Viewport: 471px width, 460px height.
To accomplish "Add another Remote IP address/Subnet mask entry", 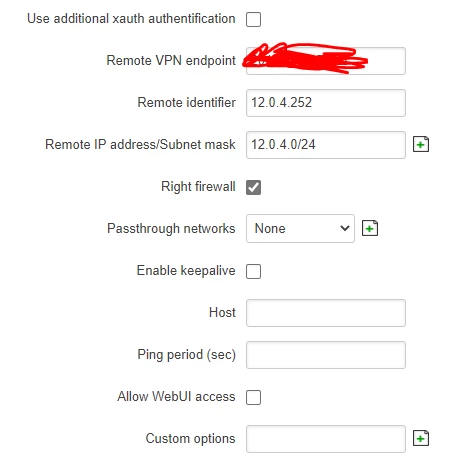I will click(x=421, y=144).
